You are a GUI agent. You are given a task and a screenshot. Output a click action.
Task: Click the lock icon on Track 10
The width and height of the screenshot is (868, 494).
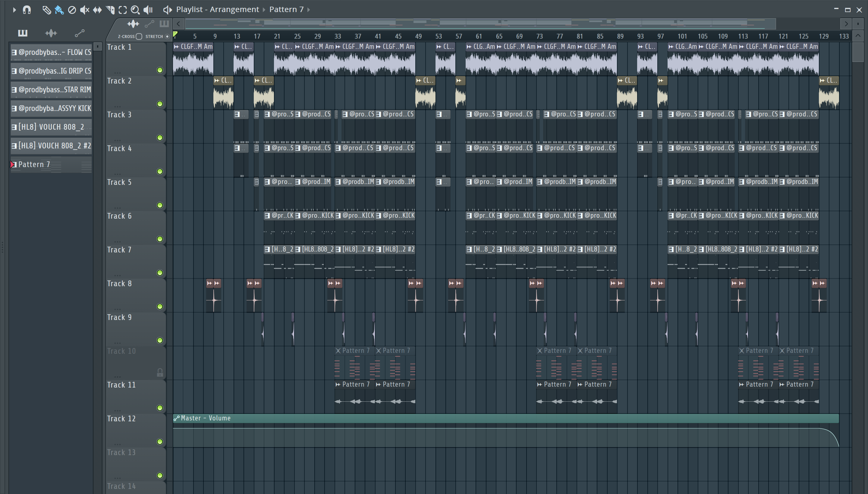[160, 373]
